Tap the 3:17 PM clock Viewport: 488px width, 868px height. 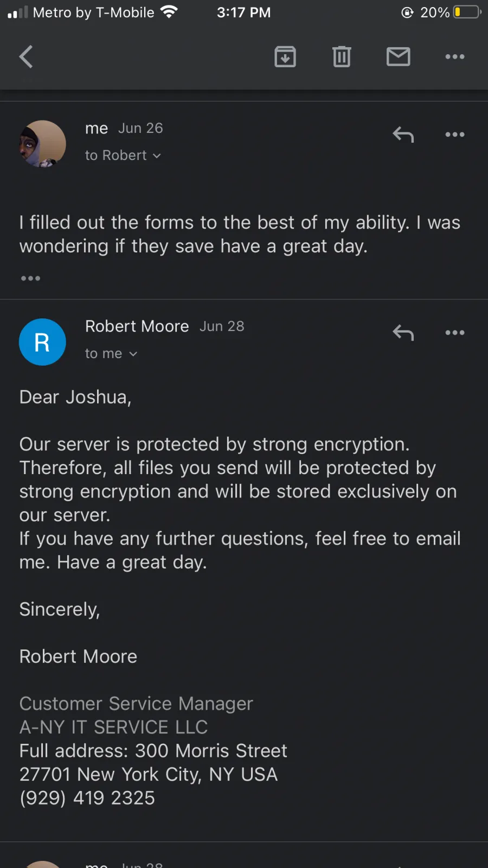pos(243,12)
